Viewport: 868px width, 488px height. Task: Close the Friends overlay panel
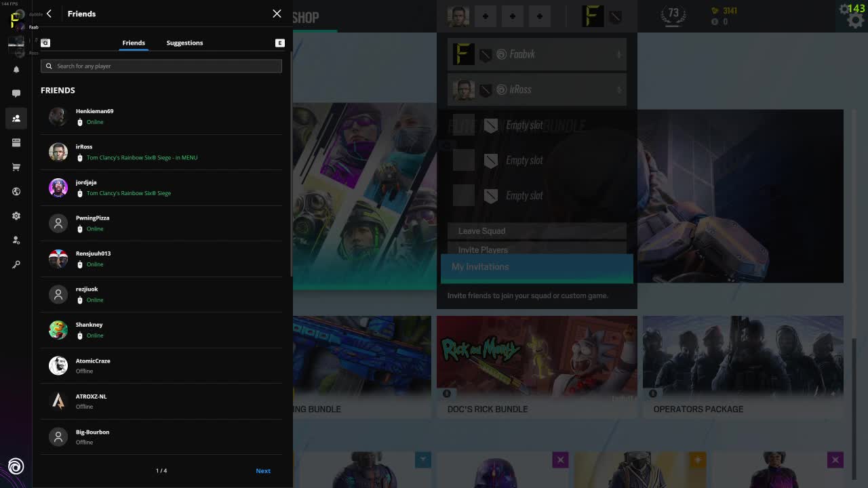[x=277, y=14]
